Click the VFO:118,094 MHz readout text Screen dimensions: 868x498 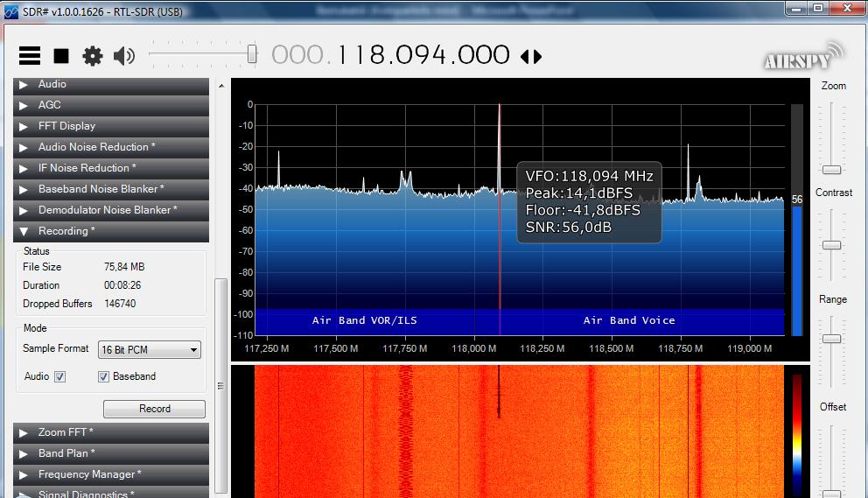pos(589,176)
